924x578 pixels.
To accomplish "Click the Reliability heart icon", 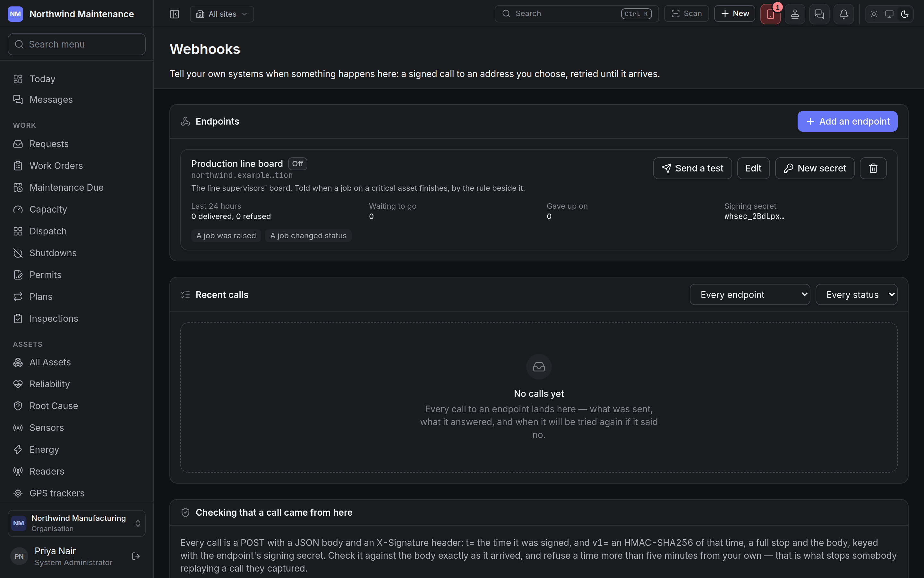I will click(18, 384).
